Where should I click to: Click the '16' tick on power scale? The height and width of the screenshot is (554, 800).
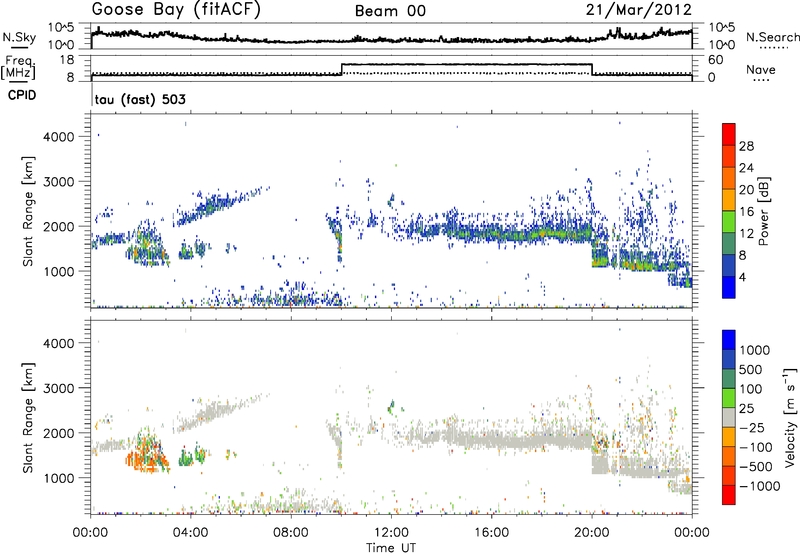pyautogui.click(x=746, y=212)
